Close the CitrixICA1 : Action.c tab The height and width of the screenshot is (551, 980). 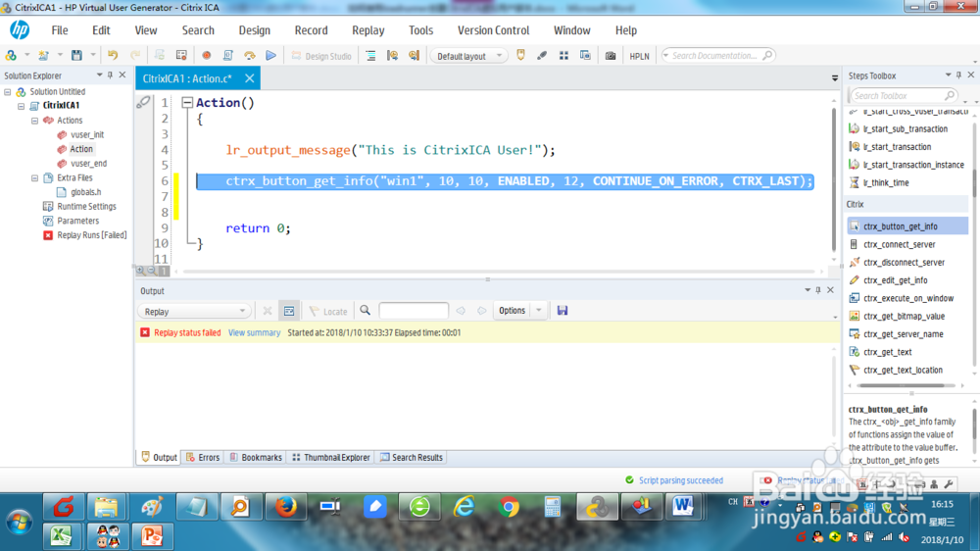(x=249, y=78)
